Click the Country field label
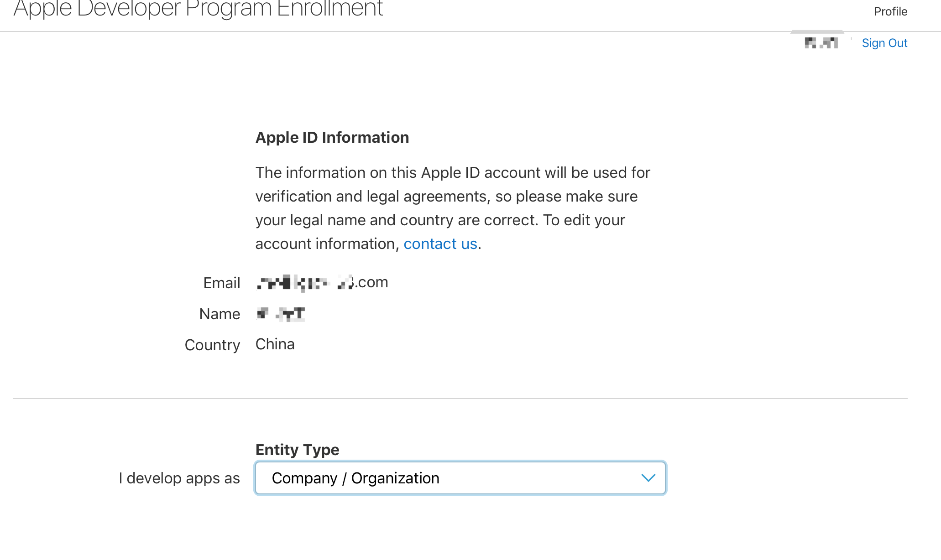Viewport: 941px width, 560px height. pyautogui.click(x=212, y=345)
